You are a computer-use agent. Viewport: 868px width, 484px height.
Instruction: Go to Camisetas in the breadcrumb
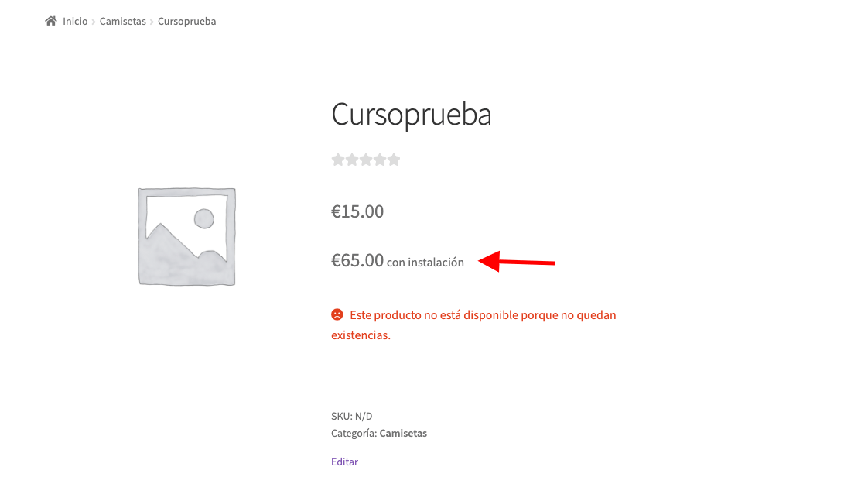[123, 21]
